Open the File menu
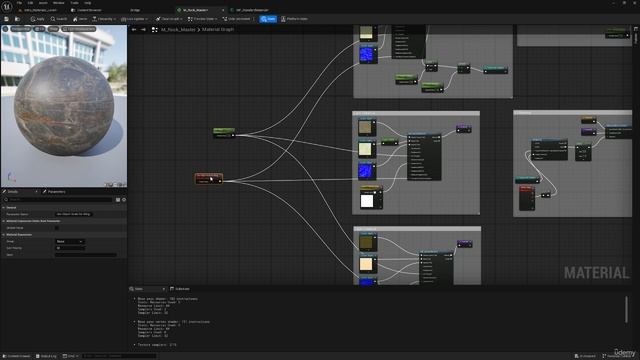Screen dimensions: 640x360 coord(19,3)
